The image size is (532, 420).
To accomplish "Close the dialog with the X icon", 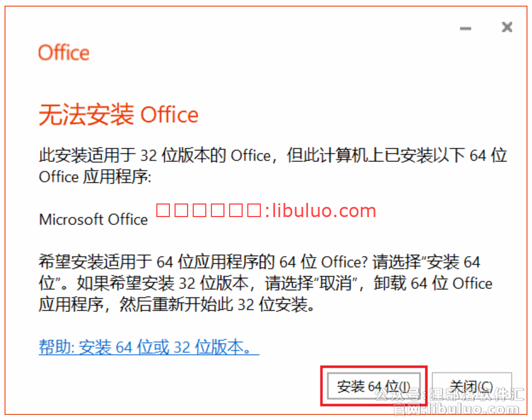I will [x=507, y=27].
